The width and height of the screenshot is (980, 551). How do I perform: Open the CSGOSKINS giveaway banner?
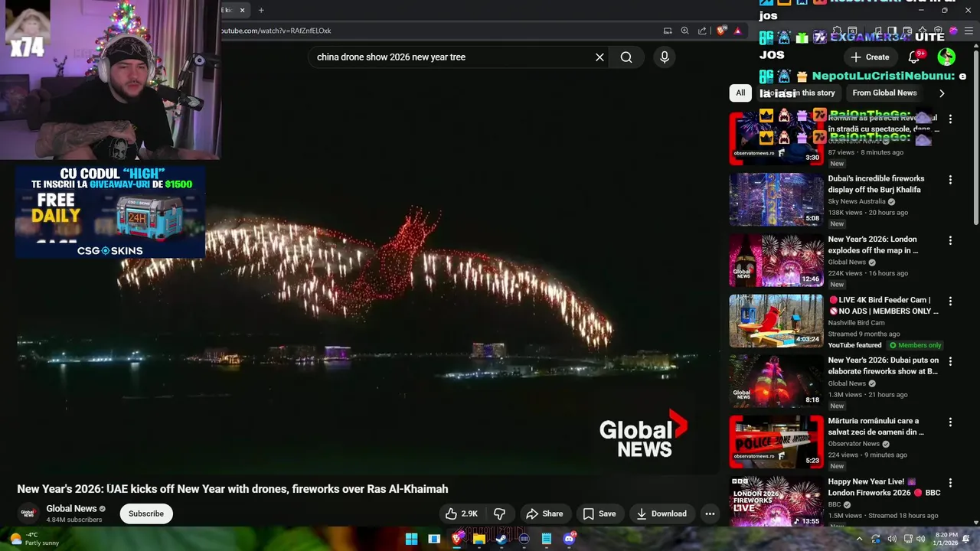pyautogui.click(x=110, y=211)
